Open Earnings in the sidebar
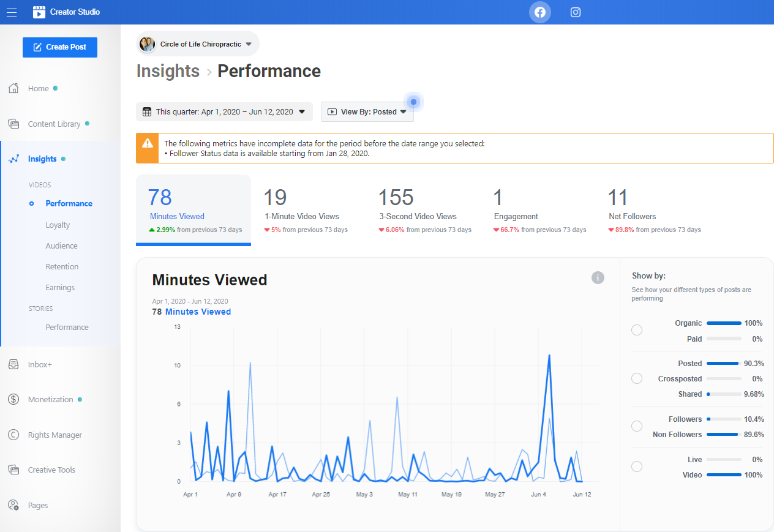 (60, 287)
